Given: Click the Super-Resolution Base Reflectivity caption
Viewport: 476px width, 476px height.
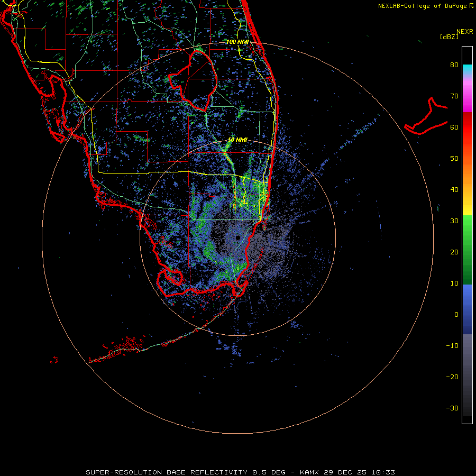Looking at the screenshot, I should point(240,472).
